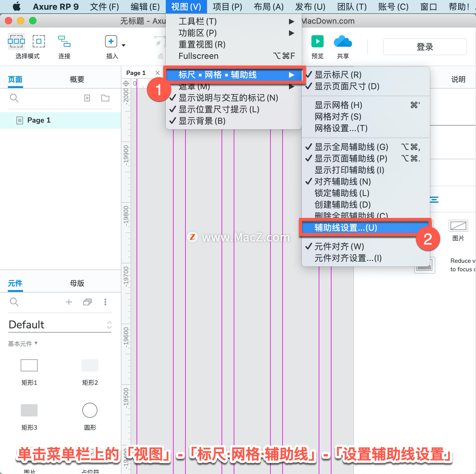Viewport: 476px width, 474px height.
Task: Click the ruler origin crosshair icon
Action: click(x=126, y=83)
